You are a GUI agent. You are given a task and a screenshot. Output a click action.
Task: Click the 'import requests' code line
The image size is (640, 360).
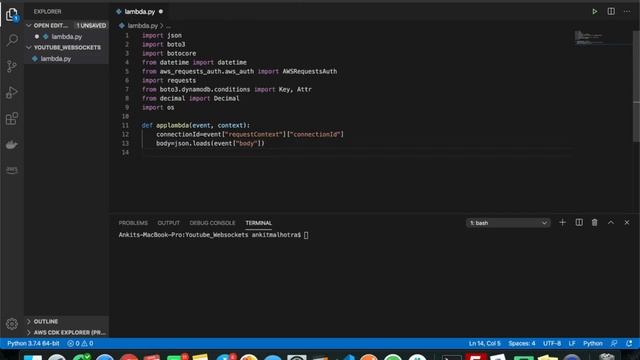point(169,80)
